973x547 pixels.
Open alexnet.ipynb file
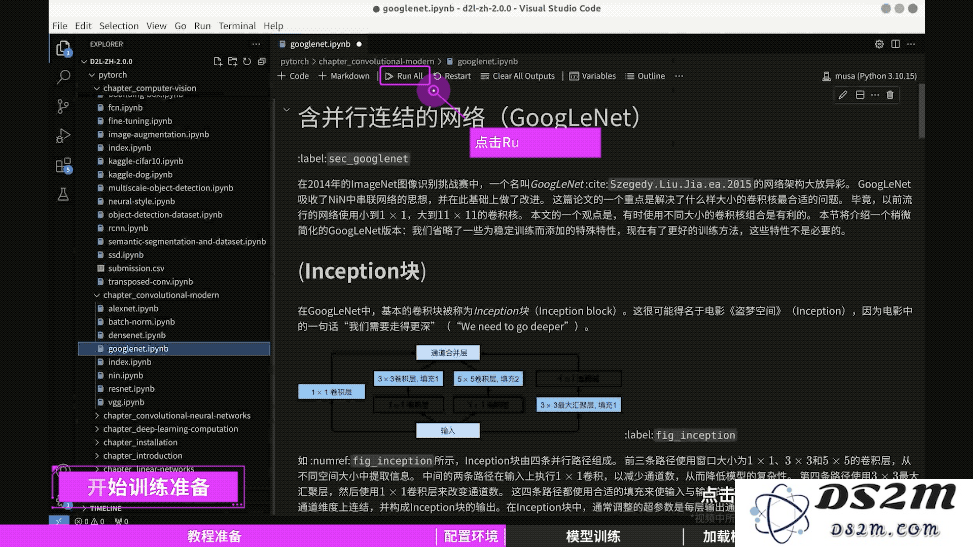133,309
